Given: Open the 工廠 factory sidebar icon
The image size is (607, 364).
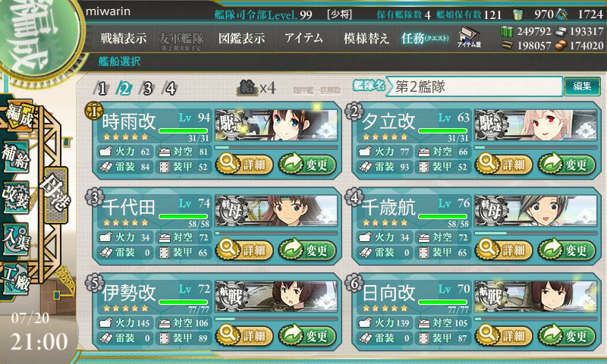Looking at the screenshot, I should tap(16, 279).
